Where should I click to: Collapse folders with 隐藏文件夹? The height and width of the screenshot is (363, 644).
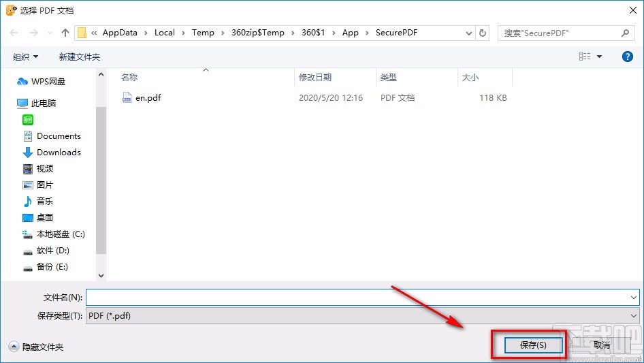[x=36, y=347]
